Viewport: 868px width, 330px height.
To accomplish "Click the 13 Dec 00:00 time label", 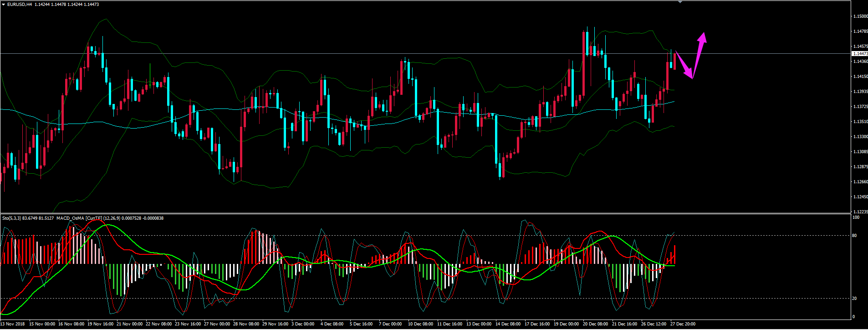I will [x=479, y=324].
